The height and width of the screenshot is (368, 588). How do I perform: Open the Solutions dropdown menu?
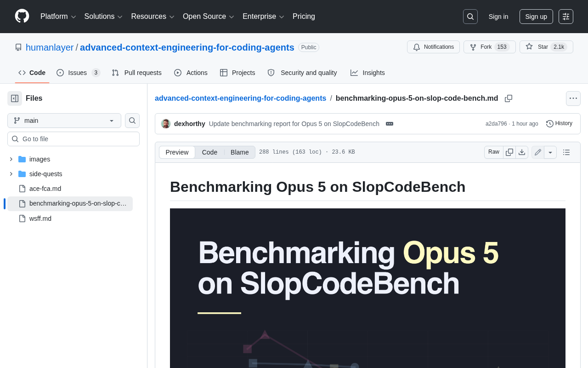point(103,17)
